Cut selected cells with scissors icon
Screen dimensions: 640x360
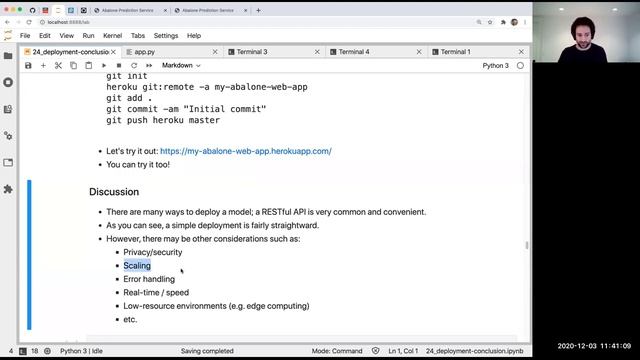click(x=58, y=65)
